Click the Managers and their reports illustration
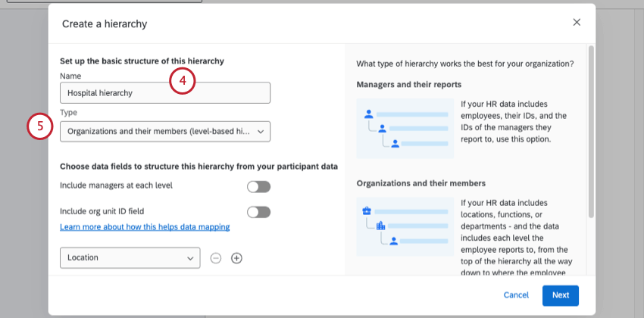The image size is (644, 318). coord(405,128)
